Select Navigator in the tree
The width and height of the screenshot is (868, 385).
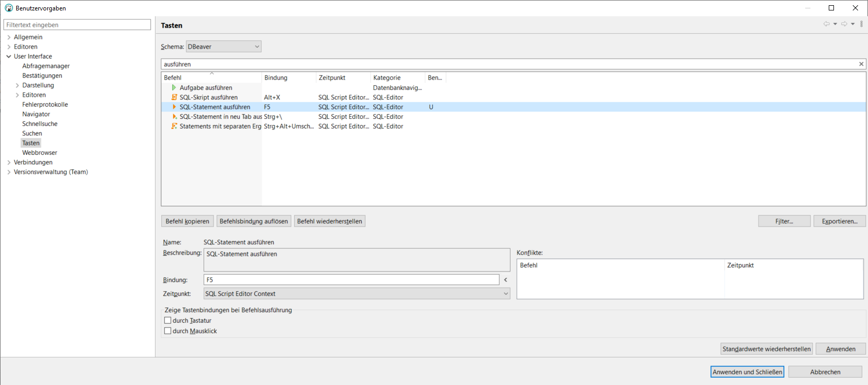36,114
